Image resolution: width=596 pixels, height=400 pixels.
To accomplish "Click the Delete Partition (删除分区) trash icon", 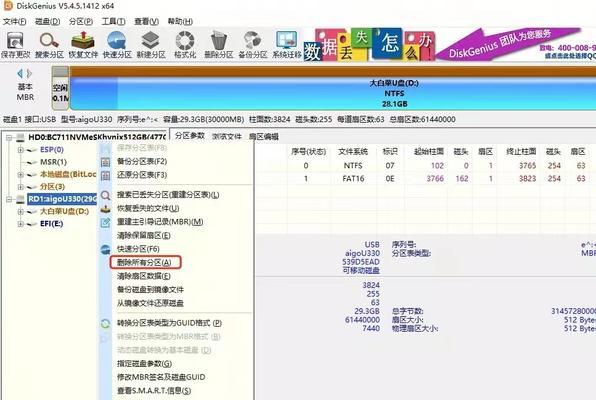I will point(219,45).
